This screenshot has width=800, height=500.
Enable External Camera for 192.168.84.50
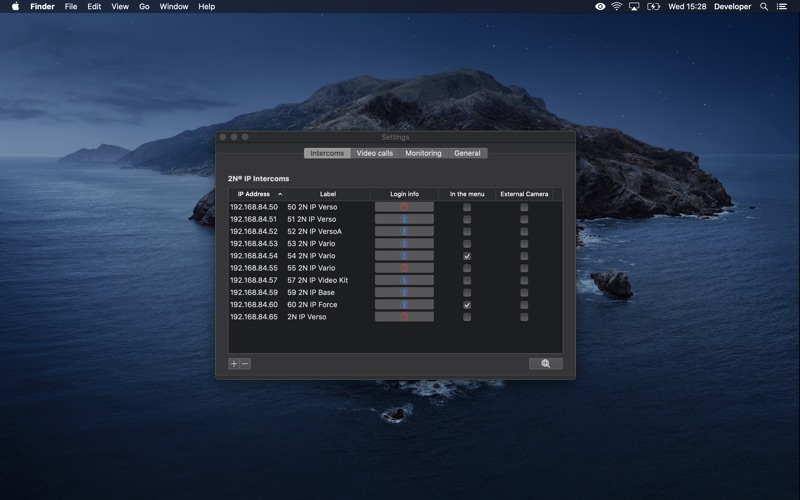click(524, 207)
